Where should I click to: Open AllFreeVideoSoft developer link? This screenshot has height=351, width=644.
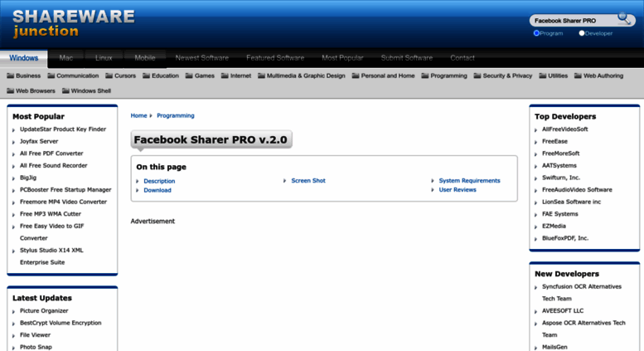click(564, 129)
